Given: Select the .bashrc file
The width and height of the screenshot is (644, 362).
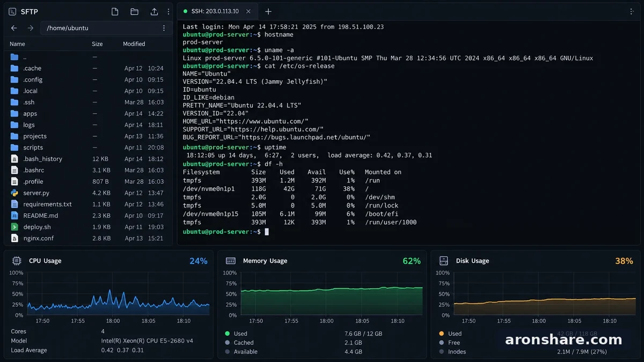Looking at the screenshot, I should point(88,170).
